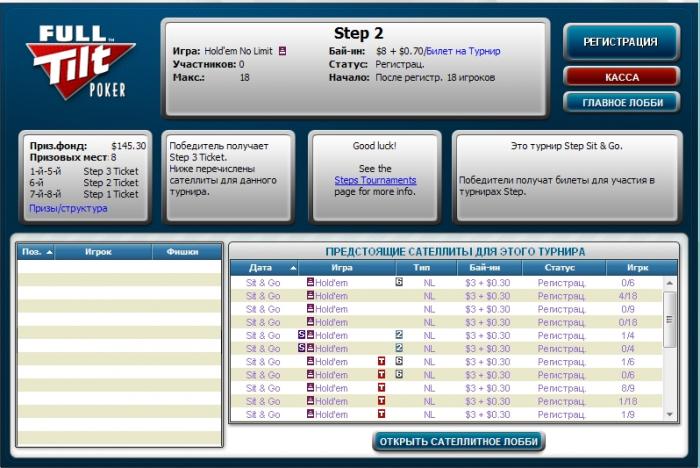The image size is (700, 468).
Task: Go to ГЛАВНОЕ ЛОББИ
Action: 621,103
